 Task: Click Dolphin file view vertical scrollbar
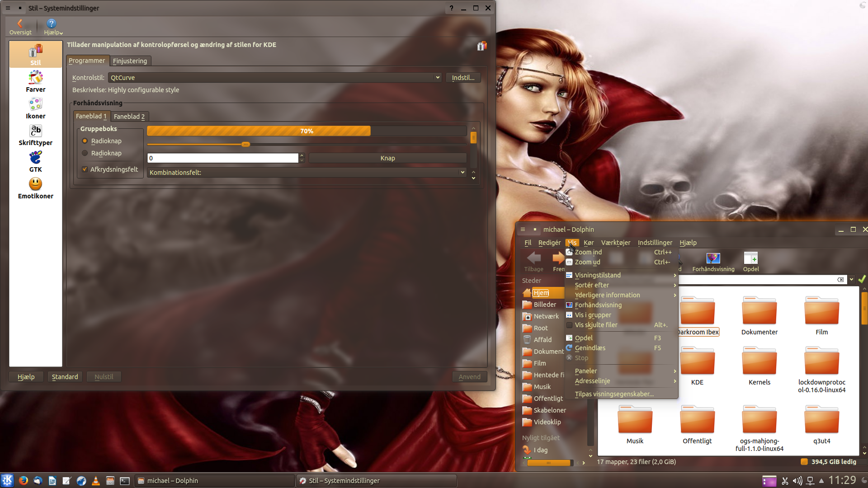pyautogui.click(x=864, y=309)
